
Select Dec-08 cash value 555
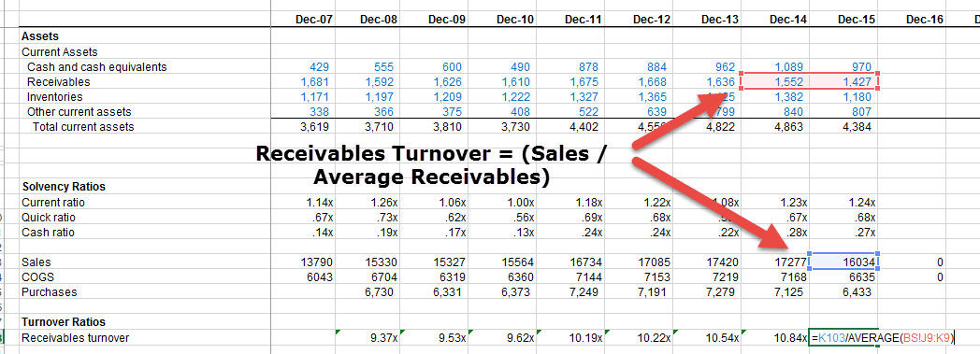point(367,67)
